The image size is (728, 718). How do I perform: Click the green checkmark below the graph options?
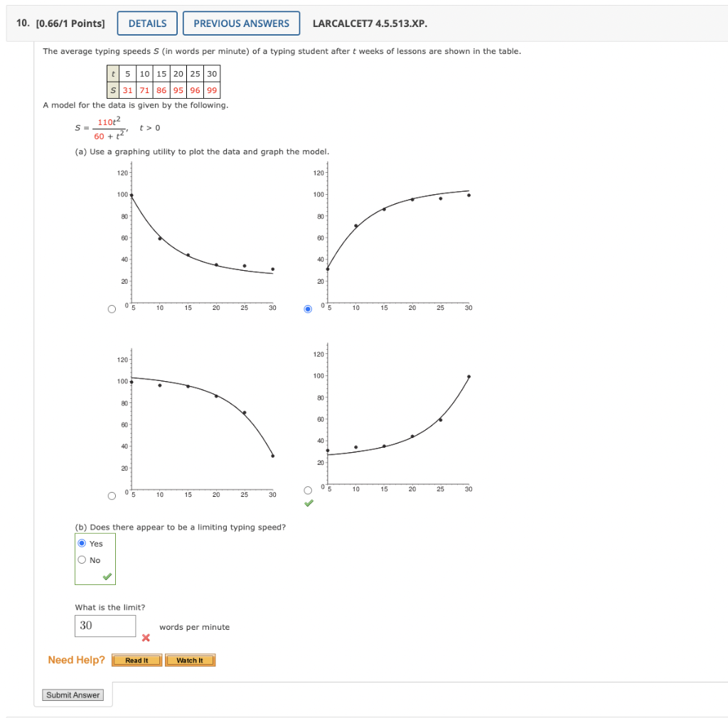308,504
